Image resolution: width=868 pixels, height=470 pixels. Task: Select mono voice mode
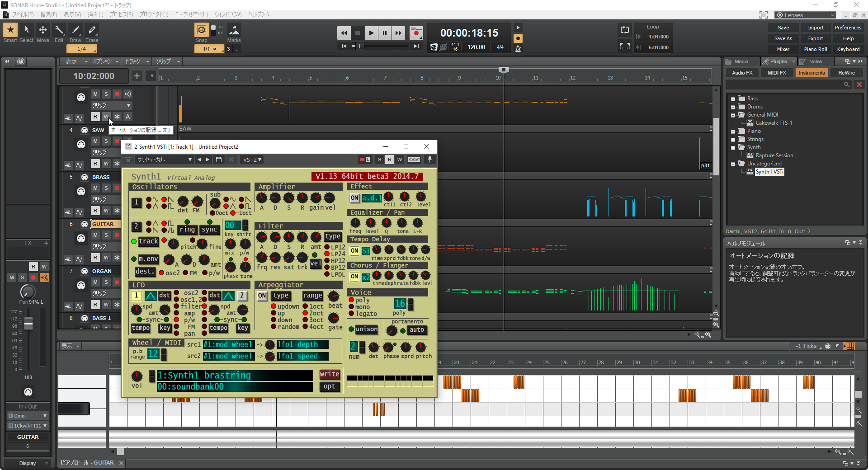[x=351, y=307]
